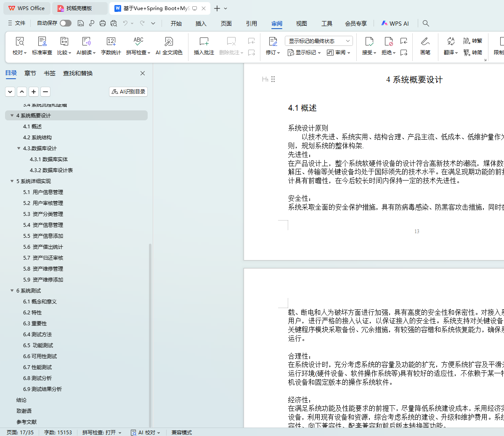Open the 书签 (Bookmarks) tab in sidebar

[50, 73]
